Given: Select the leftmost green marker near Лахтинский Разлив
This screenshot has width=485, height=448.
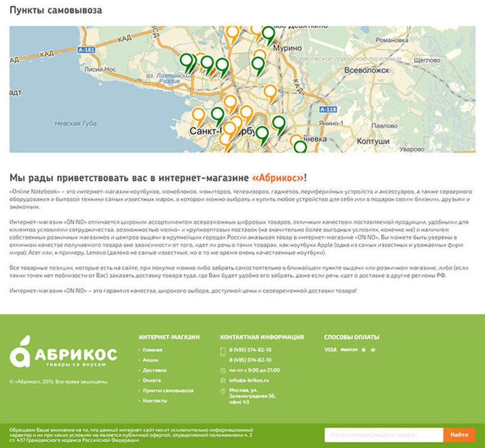Looking at the screenshot, I should click(x=186, y=63).
